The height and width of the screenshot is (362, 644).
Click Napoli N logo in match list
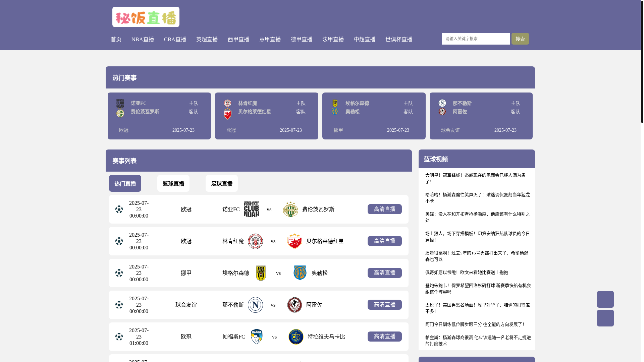pyautogui.click(x=255, y=305)
